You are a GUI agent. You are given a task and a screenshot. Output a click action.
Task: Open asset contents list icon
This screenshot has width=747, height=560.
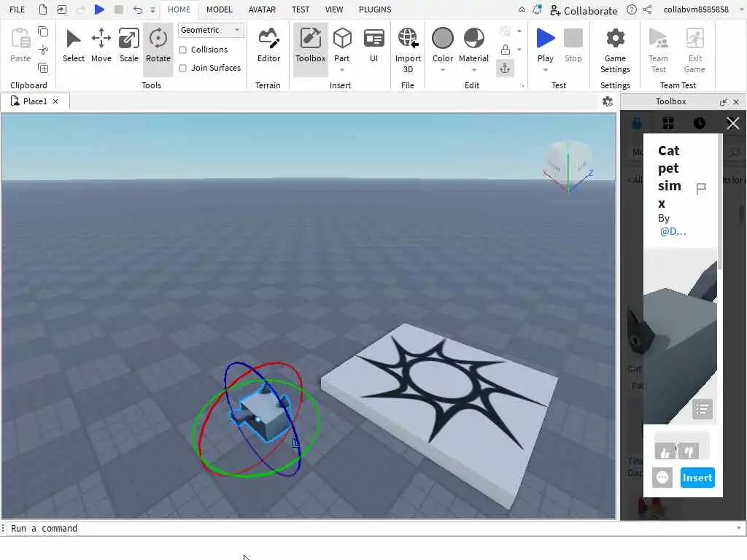pos(703,409)
